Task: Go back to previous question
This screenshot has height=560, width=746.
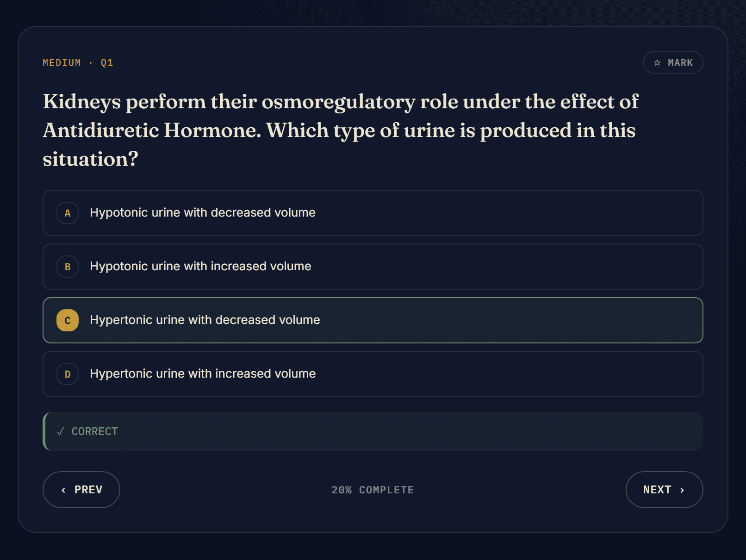Action: (x=81, y=490)
